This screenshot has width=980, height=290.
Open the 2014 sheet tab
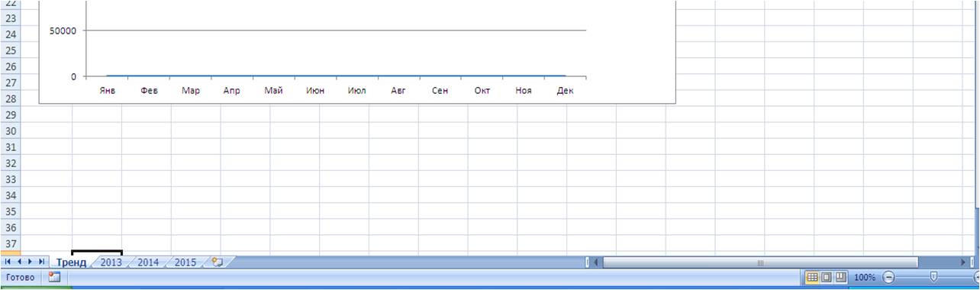pos(148,262)
